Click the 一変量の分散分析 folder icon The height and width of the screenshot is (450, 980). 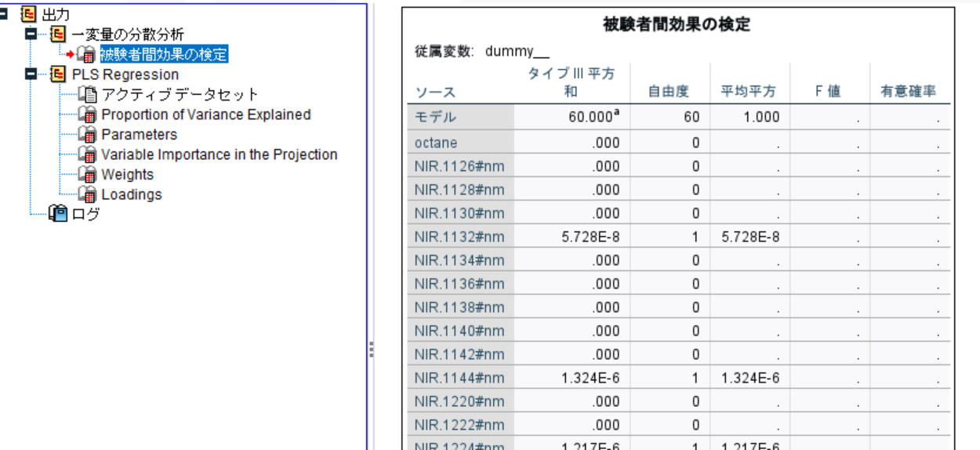point(58,34)
